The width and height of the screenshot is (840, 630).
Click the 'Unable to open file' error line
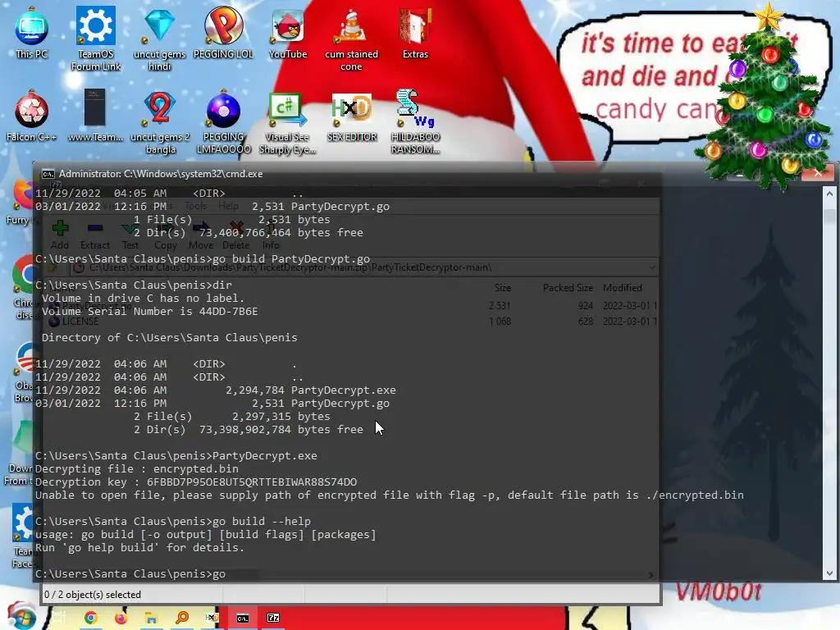[390, 495]
